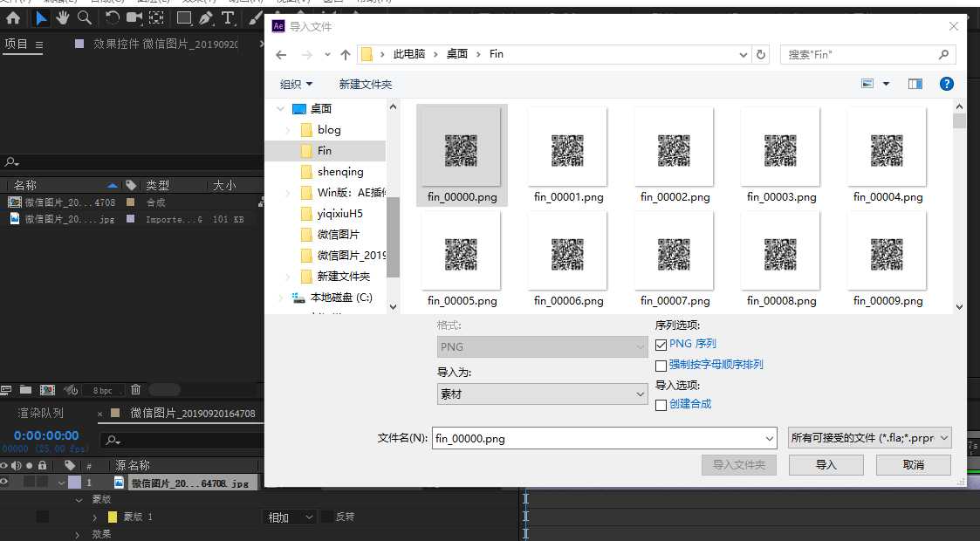Select the Zoom magnifier tool
Viewport: 980px width, 541px height.
coord(85,17)
